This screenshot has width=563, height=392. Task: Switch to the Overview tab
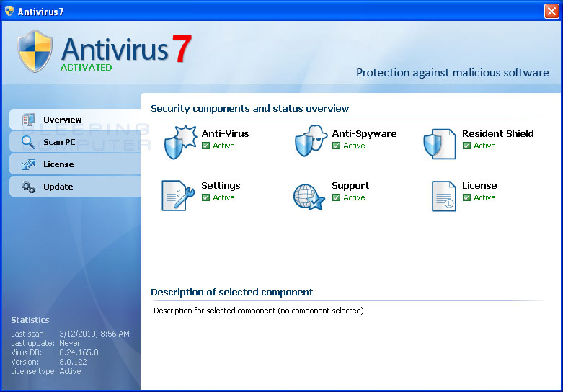click(x=75, y=120)
